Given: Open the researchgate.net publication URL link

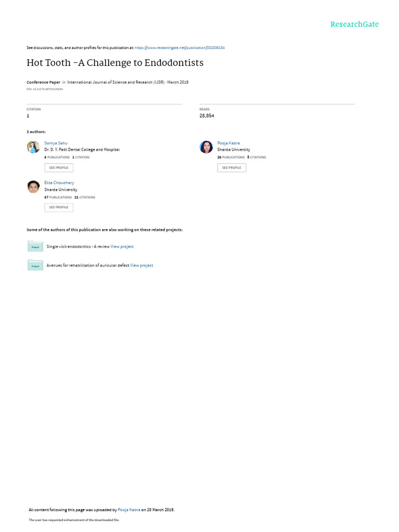Looking at the screenshot, I should pyautogui.click(x=179, y=48).
